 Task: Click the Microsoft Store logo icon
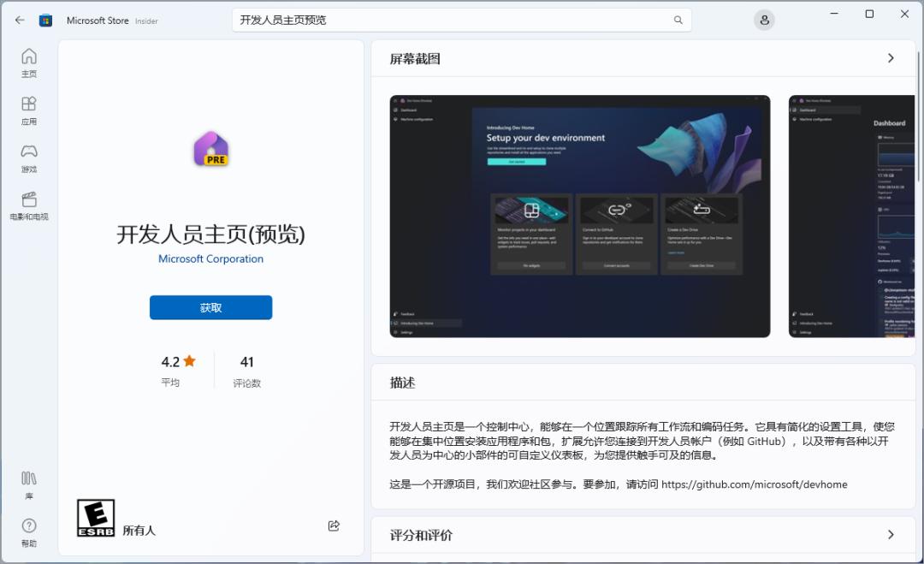(x=45, y=19)
